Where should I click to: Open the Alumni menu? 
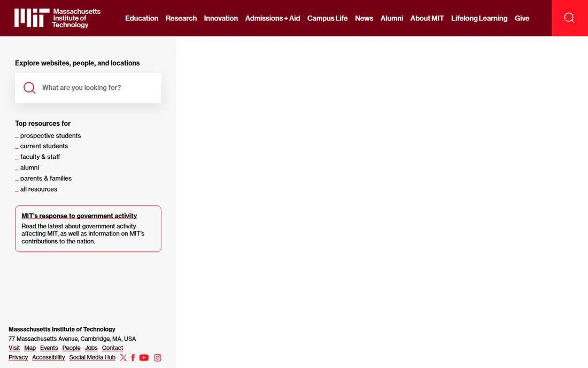392,18
